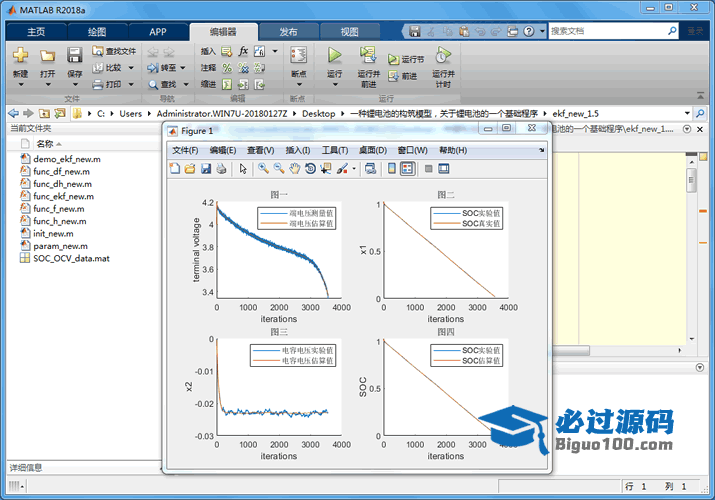The width and height of the screenshot is (715, 500).
Task: Toggle Insert Colorbar button in Figure toolbar
Action: pyautogui.click(x=392, y=169)
